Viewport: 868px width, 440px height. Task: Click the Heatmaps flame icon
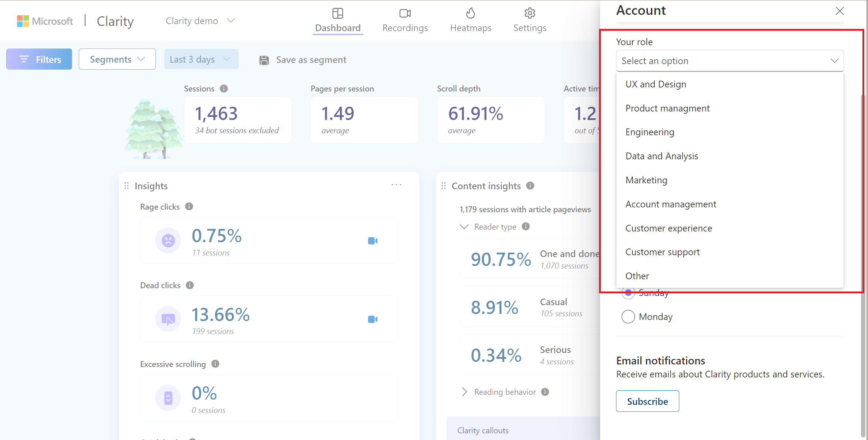tap(471, 13)
